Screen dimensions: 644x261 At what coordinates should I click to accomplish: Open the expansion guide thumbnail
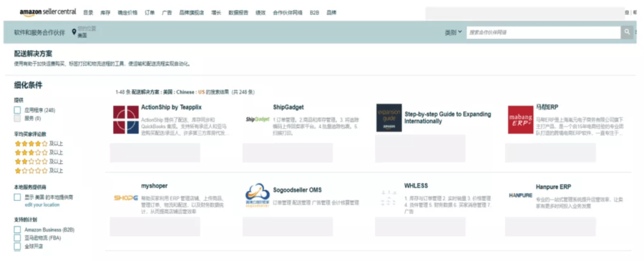389,118
